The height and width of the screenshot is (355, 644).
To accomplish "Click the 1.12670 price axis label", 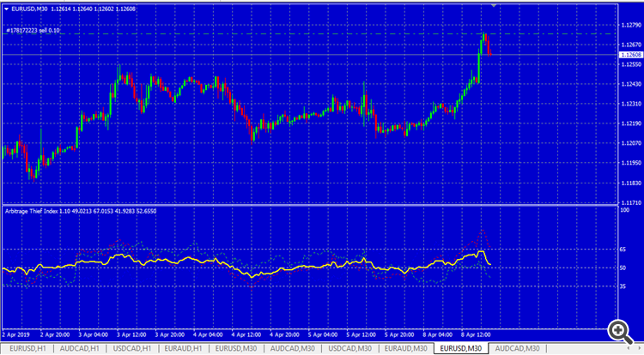I will pos(631,45).
